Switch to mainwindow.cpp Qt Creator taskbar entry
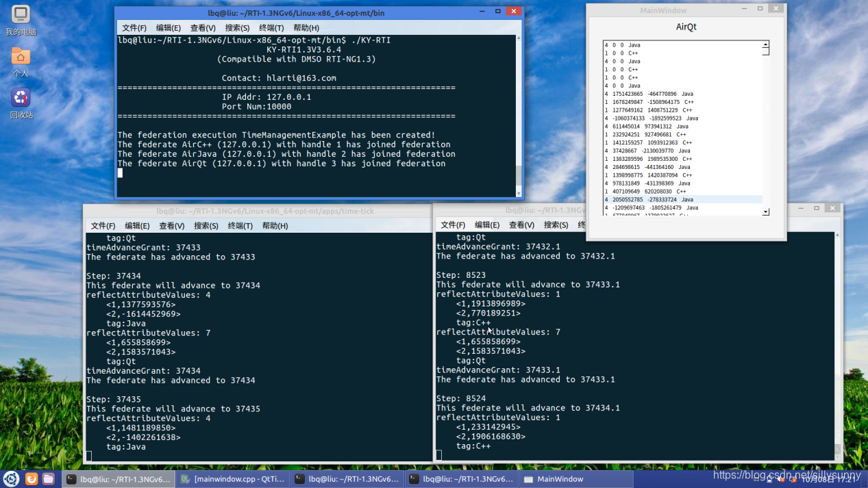 click(x=233, y=479)
